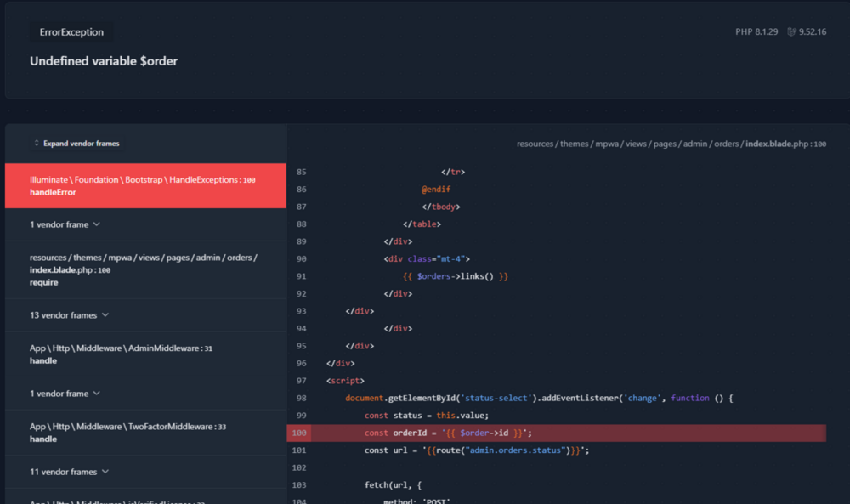Click the PHP 8.1.29 version label
The height and width of the screenshot is (504, 850).
pos(756,32)
